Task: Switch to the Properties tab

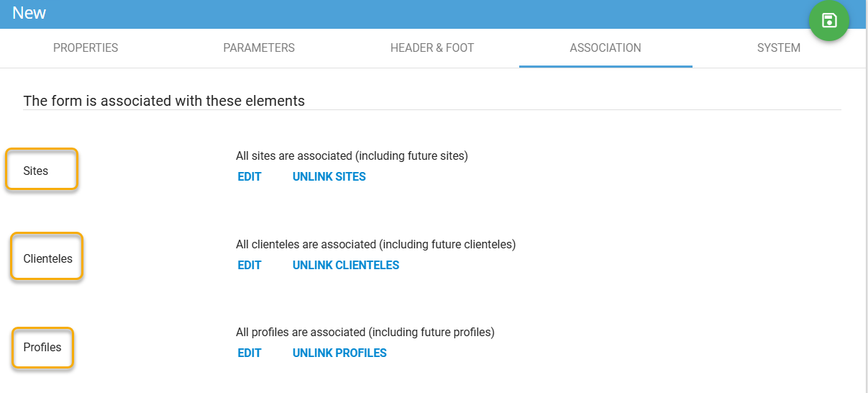Action: click(86, 48)
